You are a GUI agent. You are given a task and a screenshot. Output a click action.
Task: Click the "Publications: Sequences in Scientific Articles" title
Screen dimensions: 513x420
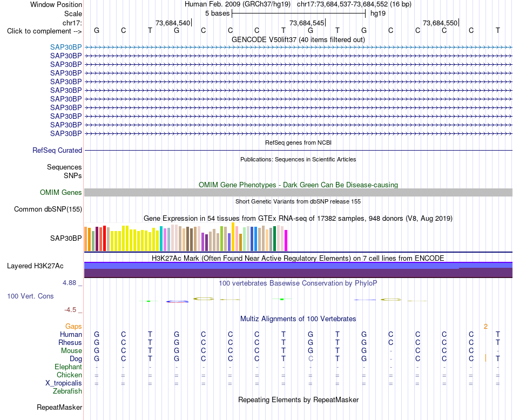tap(298, 159)
